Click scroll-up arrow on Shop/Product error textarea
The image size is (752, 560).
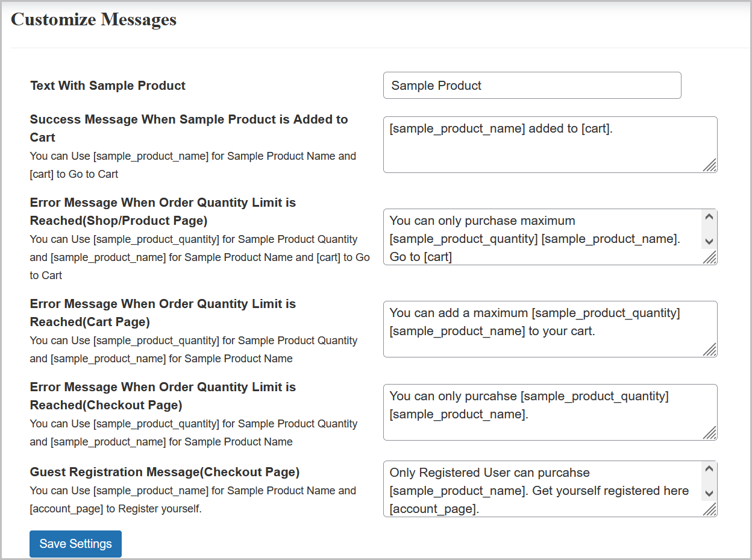[710, 216]
